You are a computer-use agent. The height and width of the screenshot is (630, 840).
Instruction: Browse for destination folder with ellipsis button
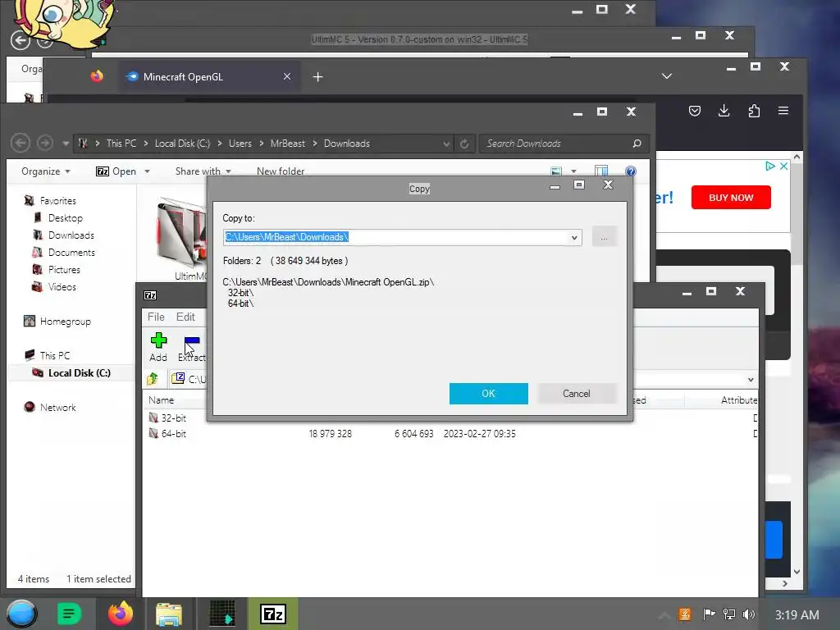coord(605,237)
